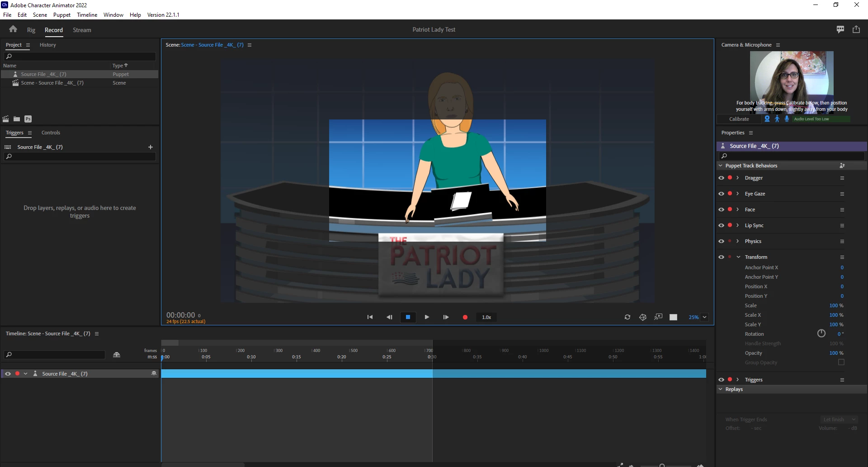
Task: Open the chat feedback icon at top right
Action: [x=840, y=29]
